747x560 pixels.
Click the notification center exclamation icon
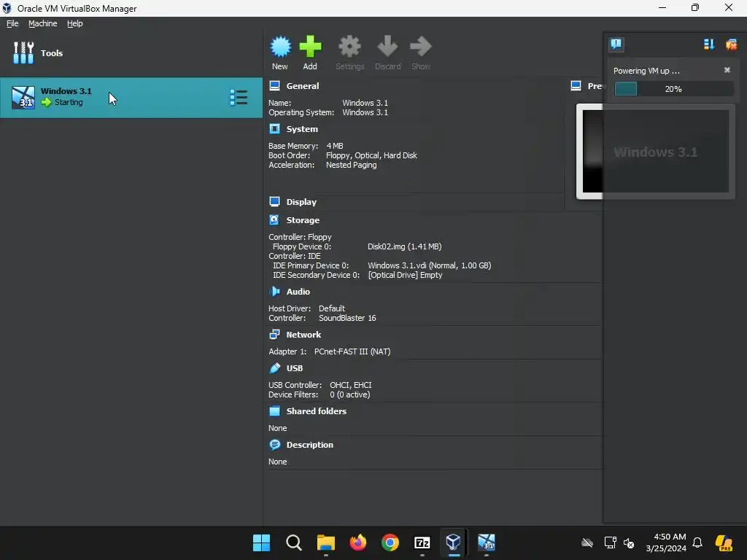[616, 44]
